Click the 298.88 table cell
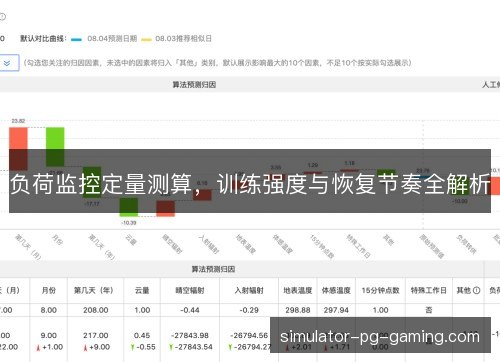This screenshot has width=500, height=362. [298, 310]
